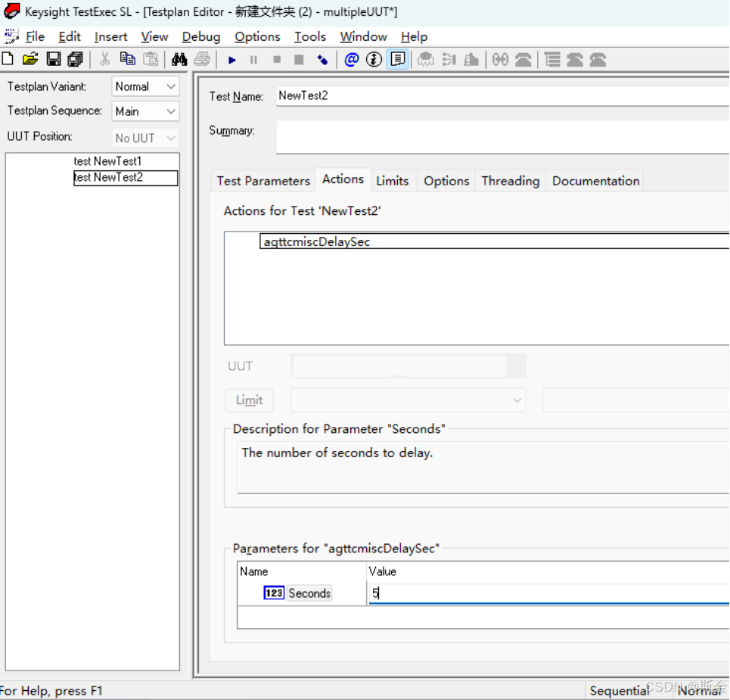The image size is (730, 700).
Task: Open the Testplan Sequence dropdown showing Main
Action: (x=145, y=111)
